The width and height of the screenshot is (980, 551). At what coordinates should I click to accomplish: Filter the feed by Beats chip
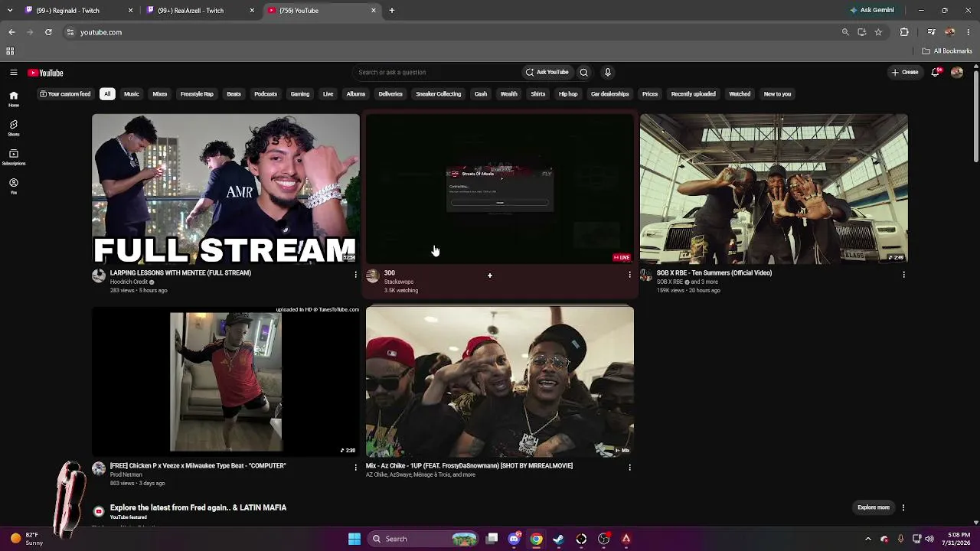(234, 94)
